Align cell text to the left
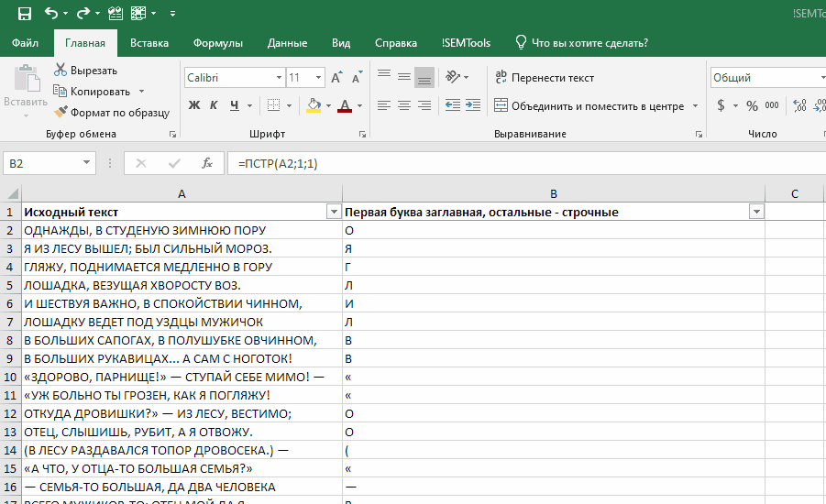Viewport: 826px width, 504px height. tap(384, 105)
